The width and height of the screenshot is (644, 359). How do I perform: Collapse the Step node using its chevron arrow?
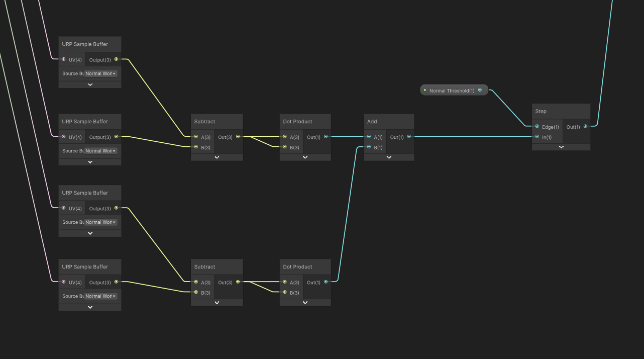coord(561,147)
